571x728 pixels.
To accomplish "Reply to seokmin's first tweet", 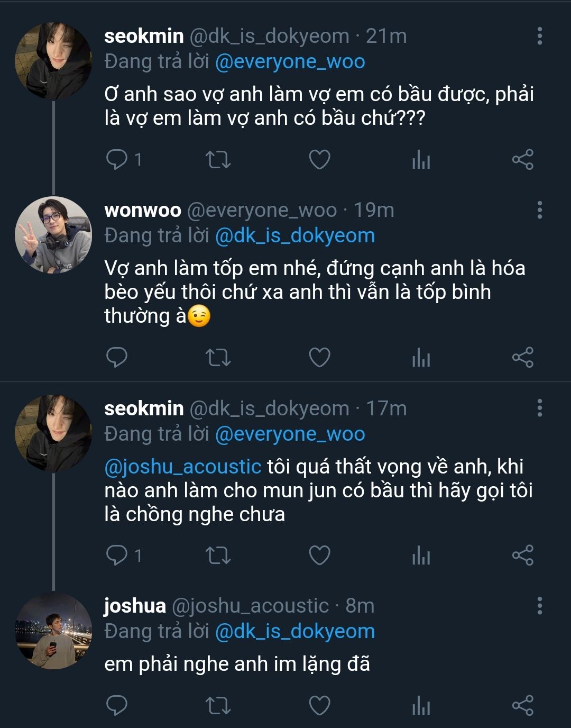I will (117, 159).
